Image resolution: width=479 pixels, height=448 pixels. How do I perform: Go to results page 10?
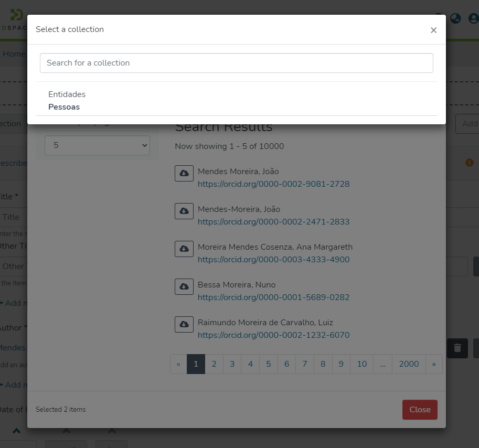(x=362, y=364)
